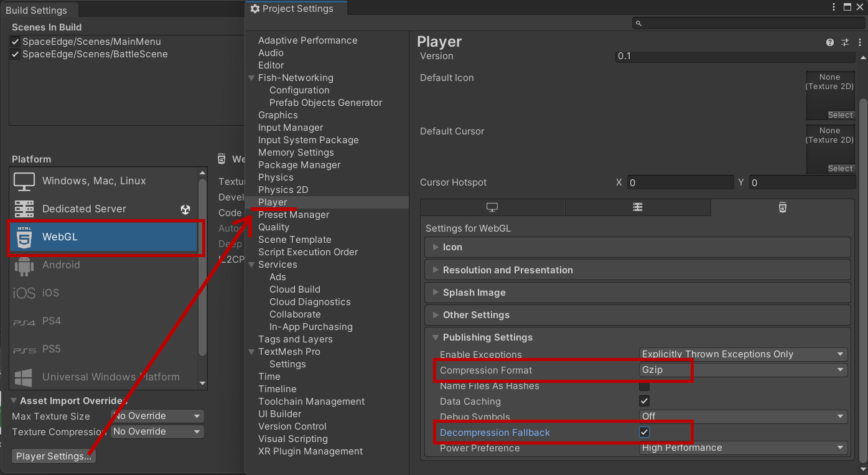The height and width of the screenshot is (475, 868).
Task: Select Android in the platform list
Action: click(x=61, y=265)
